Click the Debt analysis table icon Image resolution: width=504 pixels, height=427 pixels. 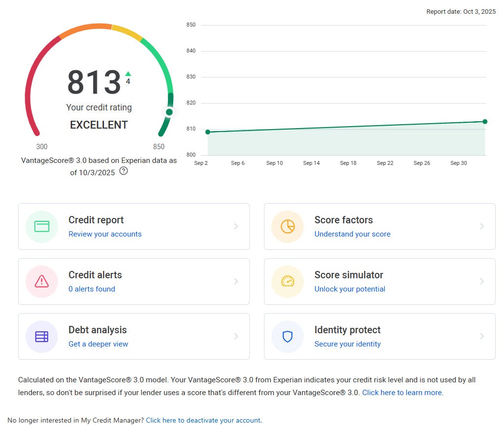[x=42, y=336]
